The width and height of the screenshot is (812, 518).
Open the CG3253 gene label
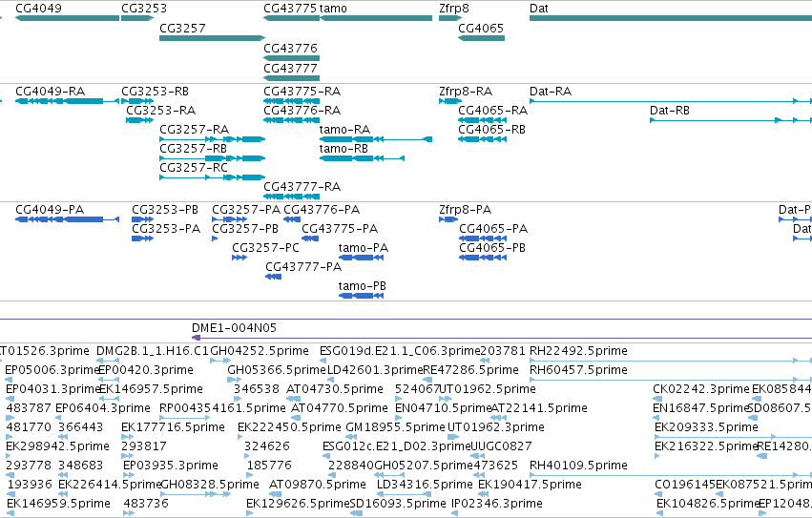click(x=144, y=9)
